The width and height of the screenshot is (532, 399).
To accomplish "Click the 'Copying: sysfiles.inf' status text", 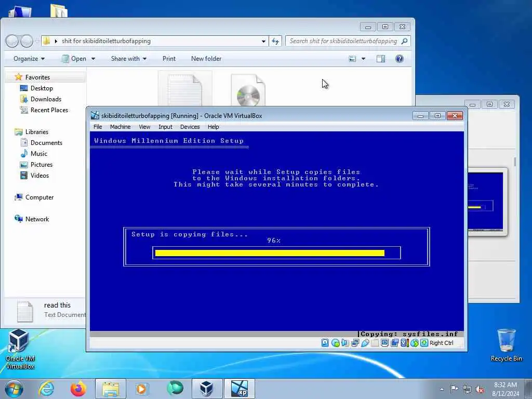I will pyautogui.click(x=409, y=334).
